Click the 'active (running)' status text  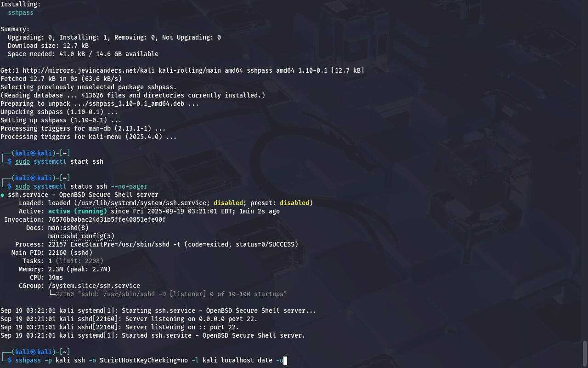click(78, 211)
